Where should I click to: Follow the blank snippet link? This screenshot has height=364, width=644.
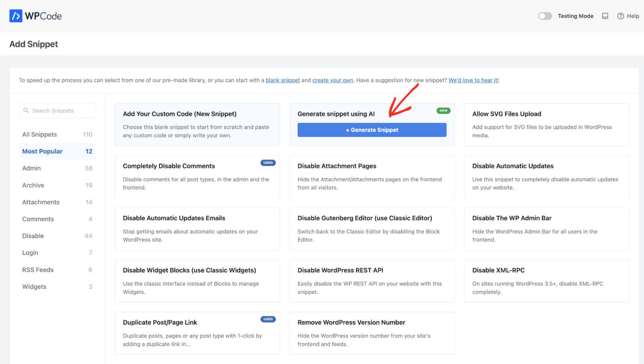(x=283, y=80)
